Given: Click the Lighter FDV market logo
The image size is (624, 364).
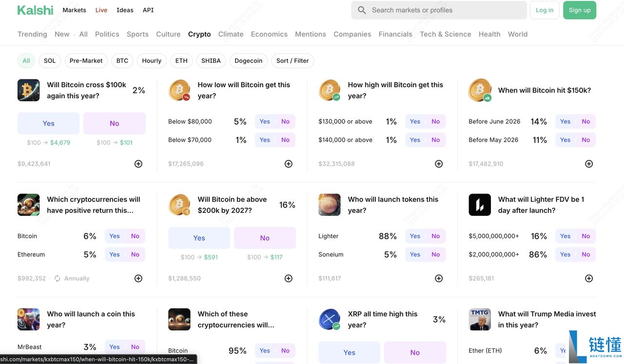Looking at the screenshot, I should [480, 205].
